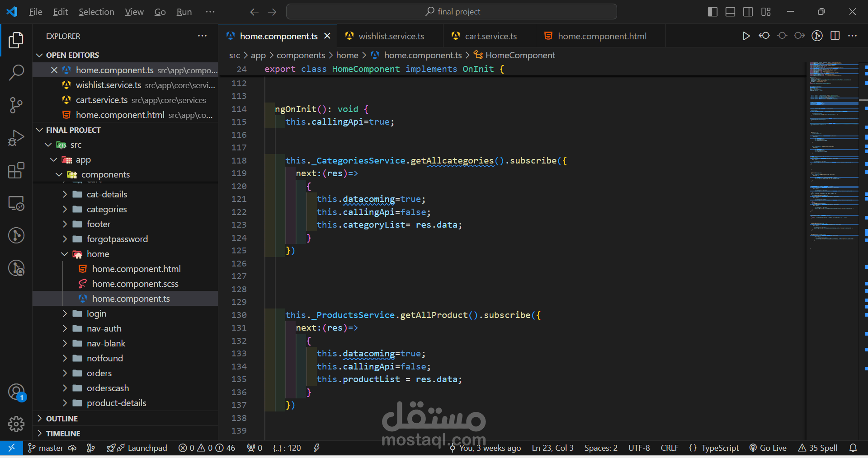Open notifications bell in status bar
Screen dimensions: 868x458
[x=853, y=448]
